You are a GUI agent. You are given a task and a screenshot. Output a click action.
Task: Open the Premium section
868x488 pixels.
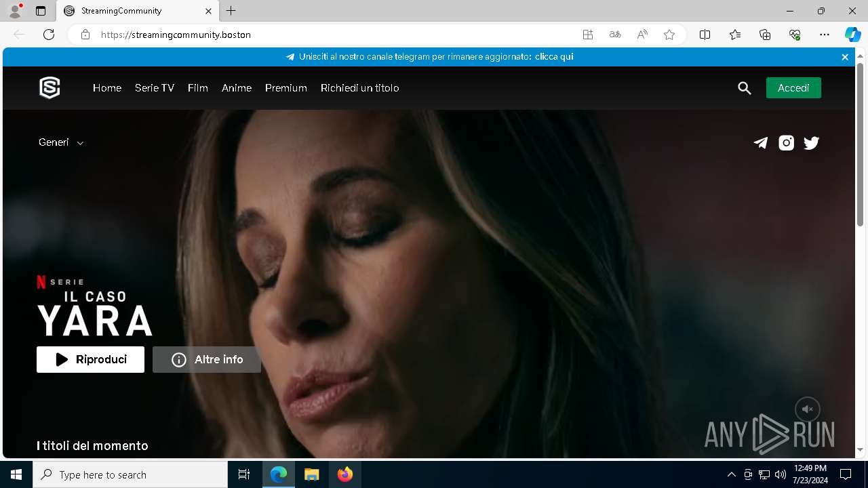coord(286,88)
